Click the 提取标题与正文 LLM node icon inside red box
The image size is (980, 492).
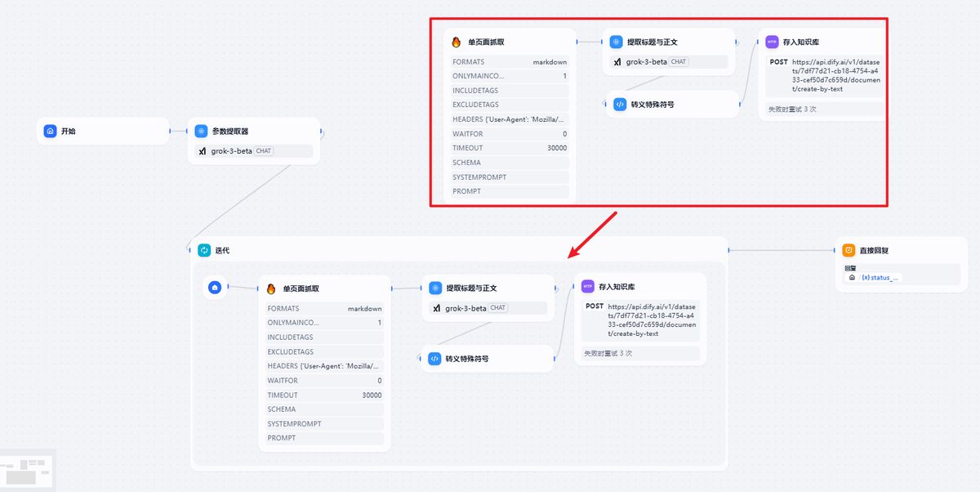point(616,41)
